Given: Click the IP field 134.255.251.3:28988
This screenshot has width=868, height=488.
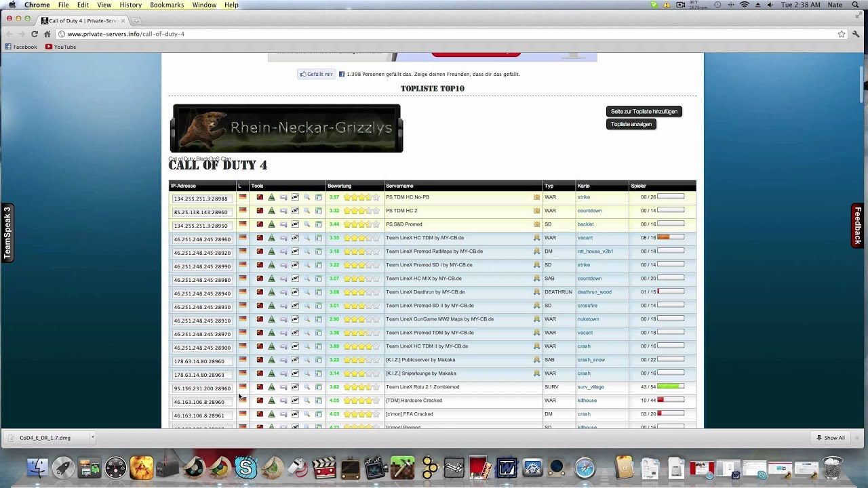Looking at the screenshot, I should 201,199.
